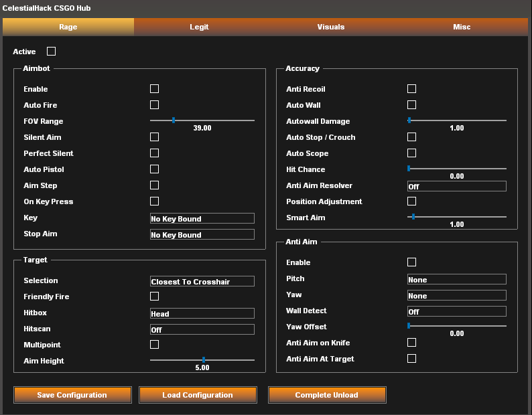
Task: Click the Yaw Offset value 0.00
Action: point(457,333)
